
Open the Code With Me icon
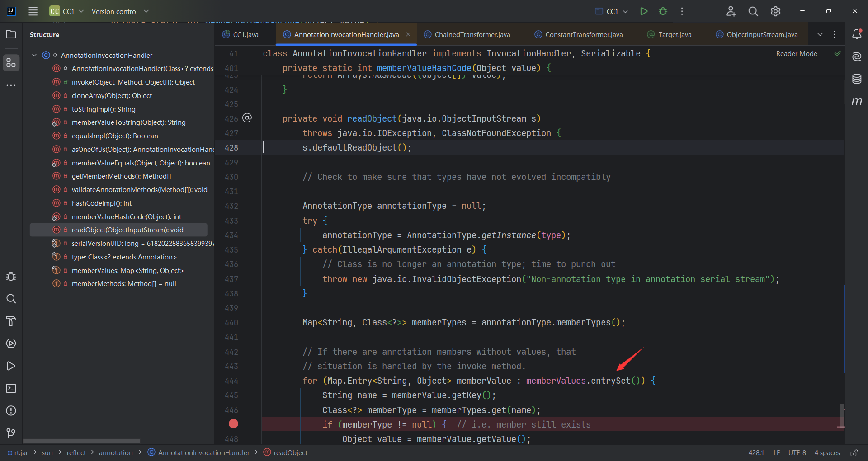point(731,11)
